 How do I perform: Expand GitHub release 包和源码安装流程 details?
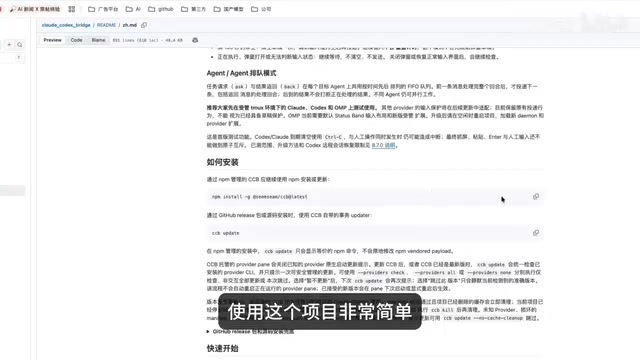point(251,331)
